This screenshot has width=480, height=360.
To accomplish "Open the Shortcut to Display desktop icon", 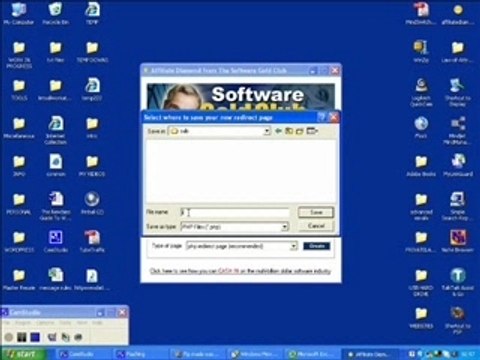I will pos(457,92).
